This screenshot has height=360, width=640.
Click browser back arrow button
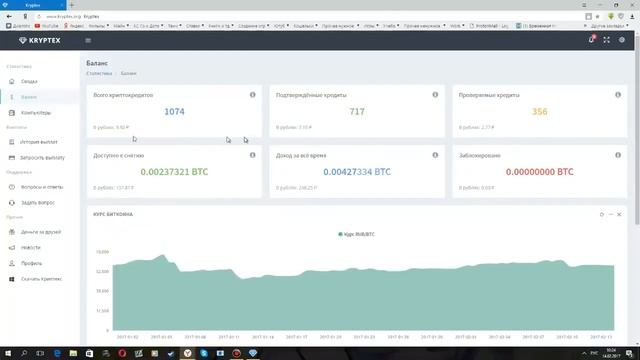(x=9, y=16)
